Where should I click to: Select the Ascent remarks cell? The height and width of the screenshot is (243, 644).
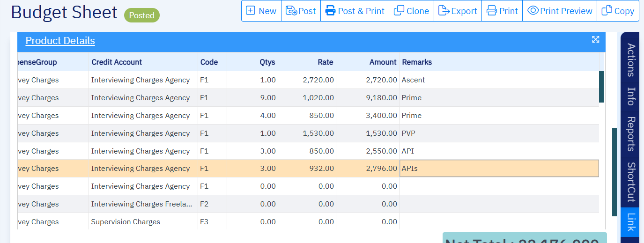(499, 80)
